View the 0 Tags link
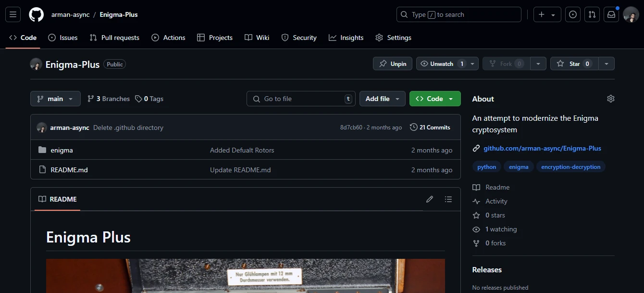Screen dimensions: 644x293 pyautogui.click(x=149, y=99)
